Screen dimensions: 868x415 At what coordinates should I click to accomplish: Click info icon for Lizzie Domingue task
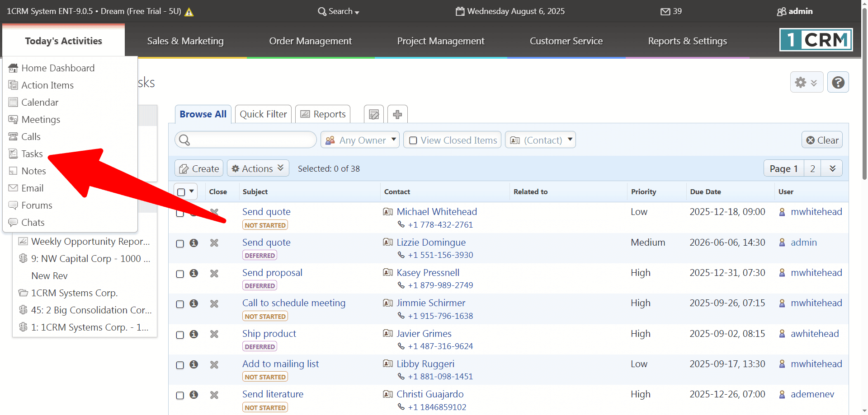pyautogui.click(x=194, y=243)
